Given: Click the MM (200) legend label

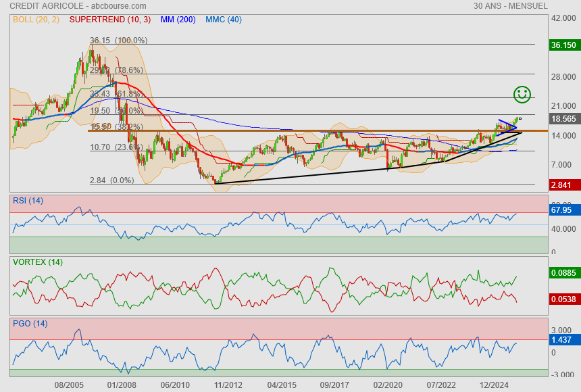Looking at the screenshot, I should 178,20.
